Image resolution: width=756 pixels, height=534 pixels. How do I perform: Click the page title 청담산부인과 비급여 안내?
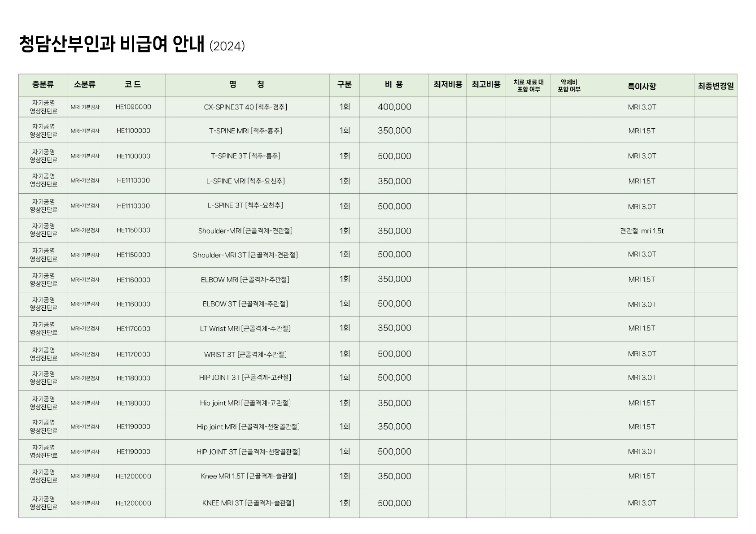click(x=112, y=44)
